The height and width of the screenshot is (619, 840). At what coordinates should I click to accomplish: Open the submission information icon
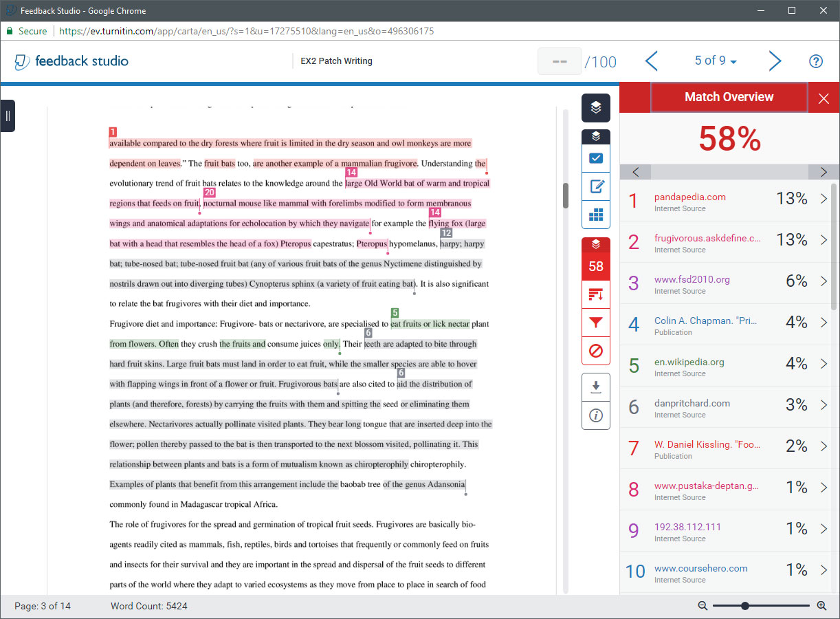596,415
